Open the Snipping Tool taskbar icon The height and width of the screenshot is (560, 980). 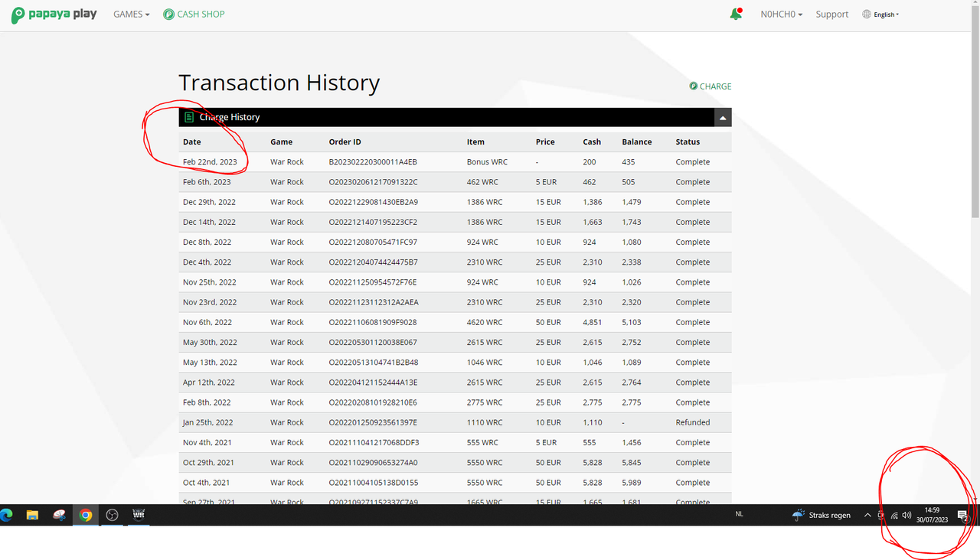(59, 515)
